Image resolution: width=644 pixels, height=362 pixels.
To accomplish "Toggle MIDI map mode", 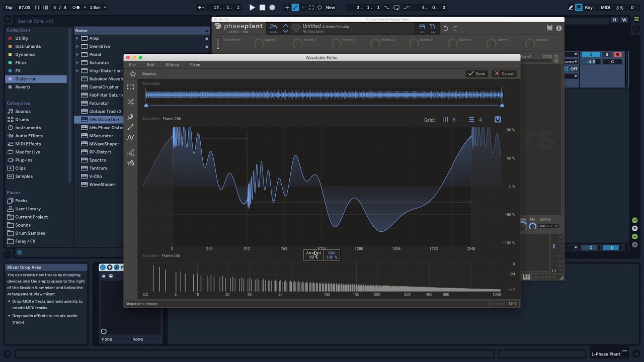I will [x=605, y=8].
